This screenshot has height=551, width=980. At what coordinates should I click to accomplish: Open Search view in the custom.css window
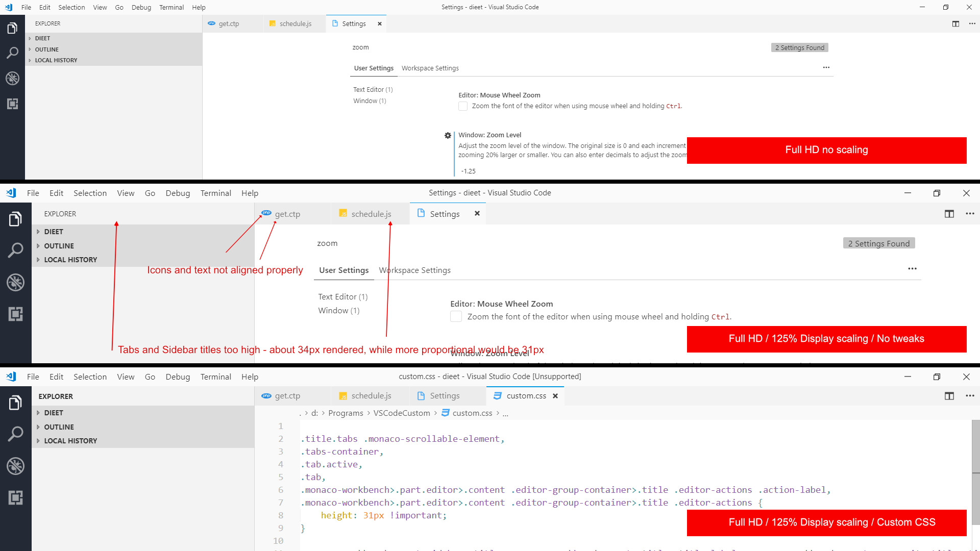coord(15,434)
